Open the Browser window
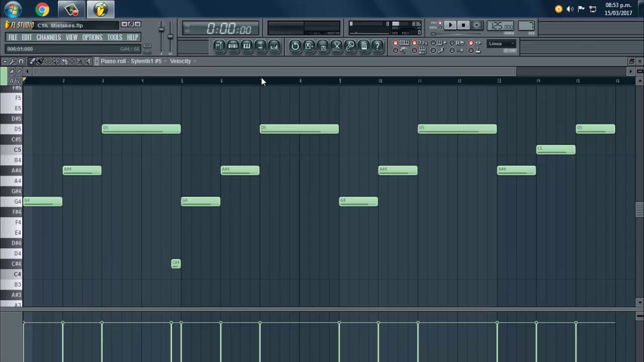Viewport: 644px width, 362px height. pos(260,46)
